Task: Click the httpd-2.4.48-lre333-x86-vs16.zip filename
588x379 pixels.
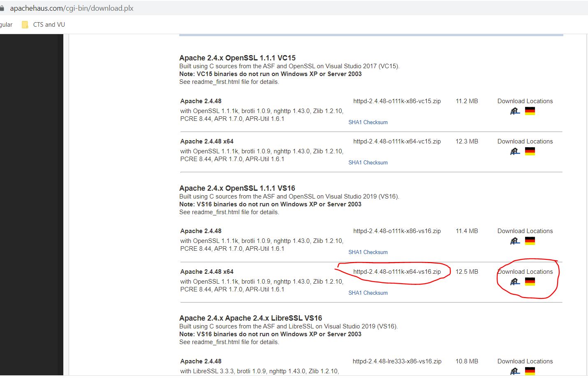Action: click(397, 361)
